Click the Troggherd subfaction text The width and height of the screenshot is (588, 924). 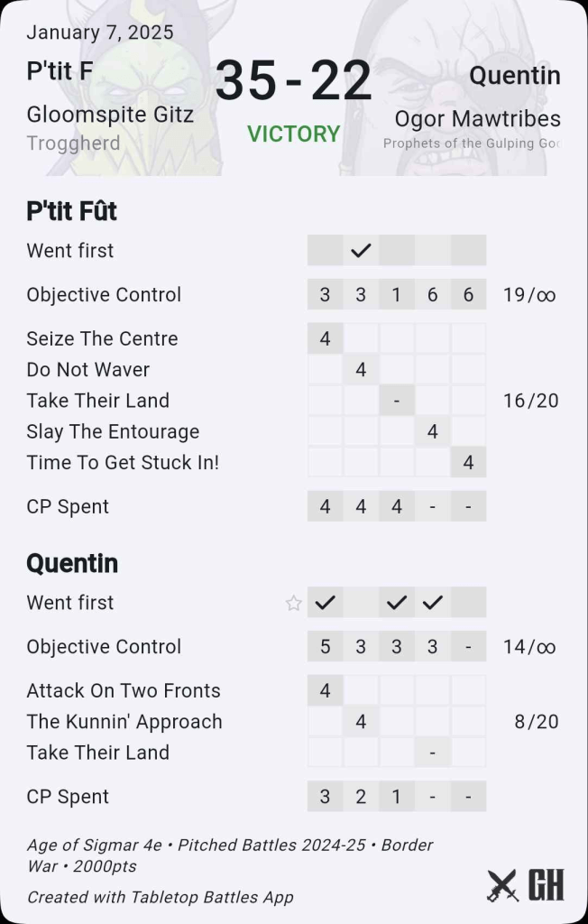pos(73,143)
